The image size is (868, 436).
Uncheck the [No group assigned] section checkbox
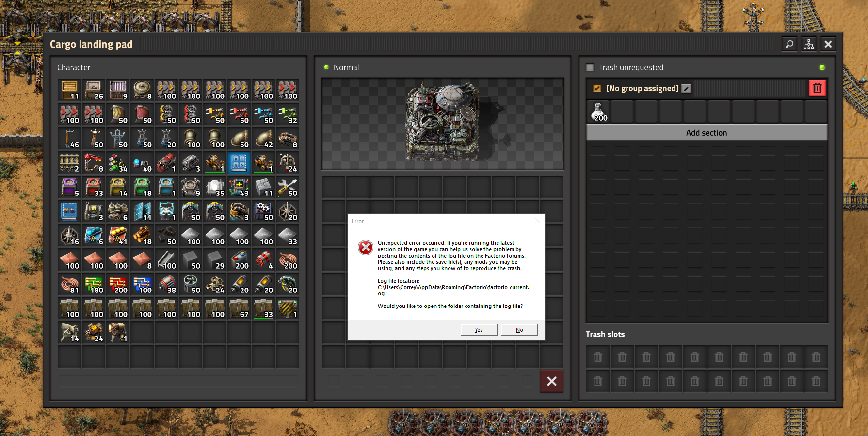coord(597,88)
